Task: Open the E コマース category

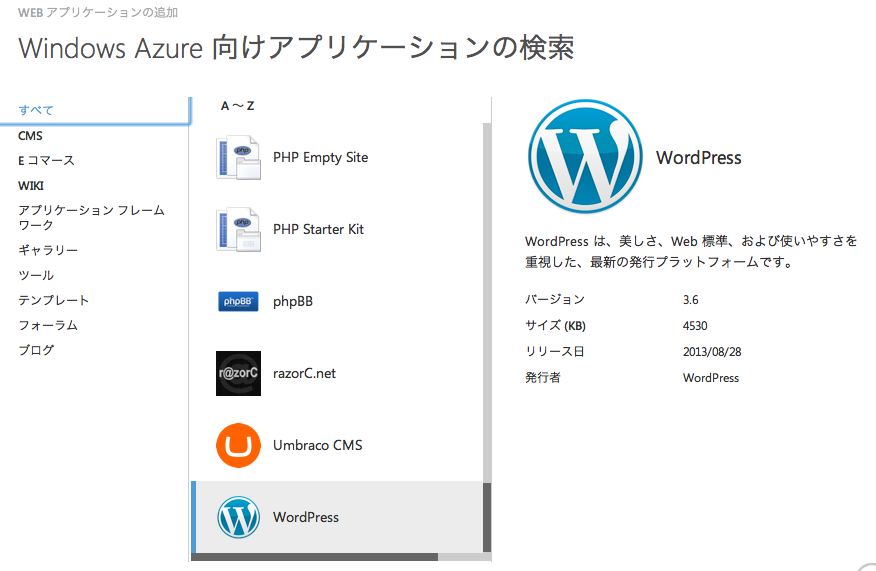Action: pos(46,161)
